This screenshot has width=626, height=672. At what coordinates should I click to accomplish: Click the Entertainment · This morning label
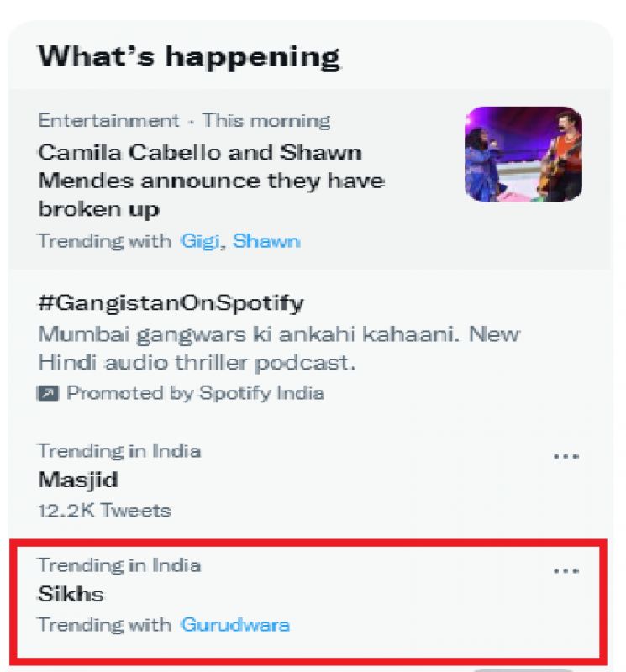[x=184, y=120]
